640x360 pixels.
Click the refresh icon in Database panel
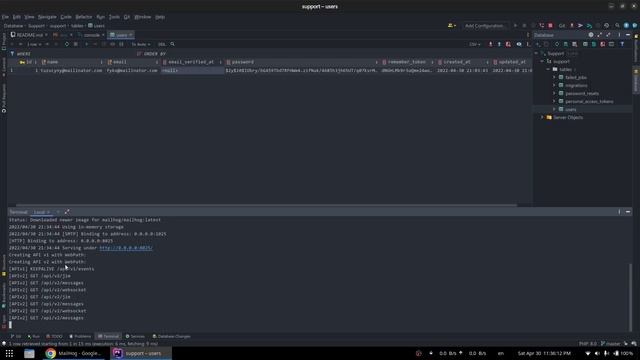557,44
